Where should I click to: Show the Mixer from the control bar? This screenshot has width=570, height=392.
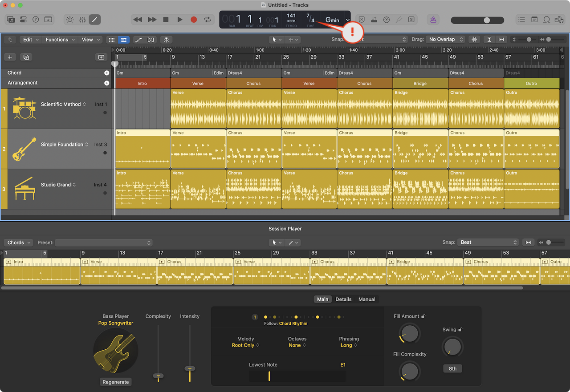[x=82, y=20]
